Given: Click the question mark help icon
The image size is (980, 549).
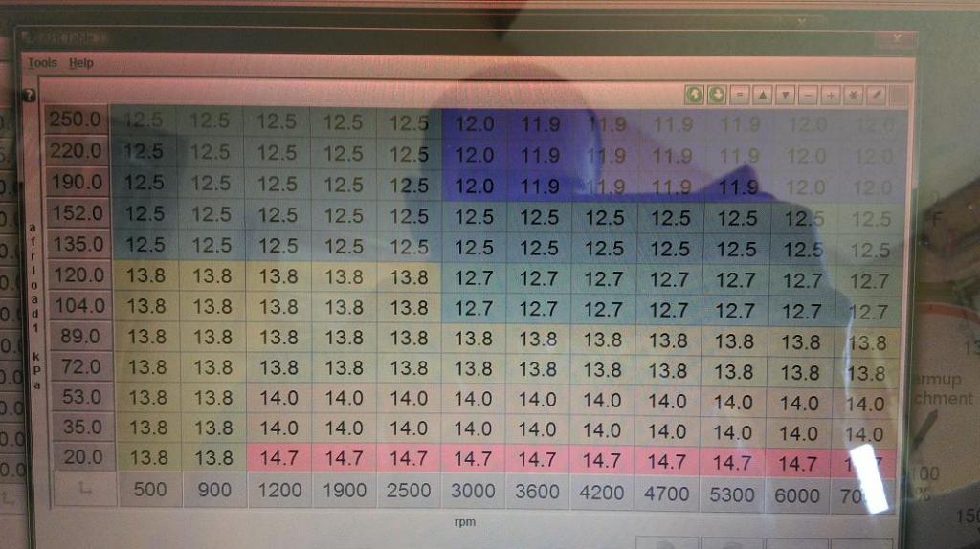Looking at the screenshot, I should tap(29, 96).
